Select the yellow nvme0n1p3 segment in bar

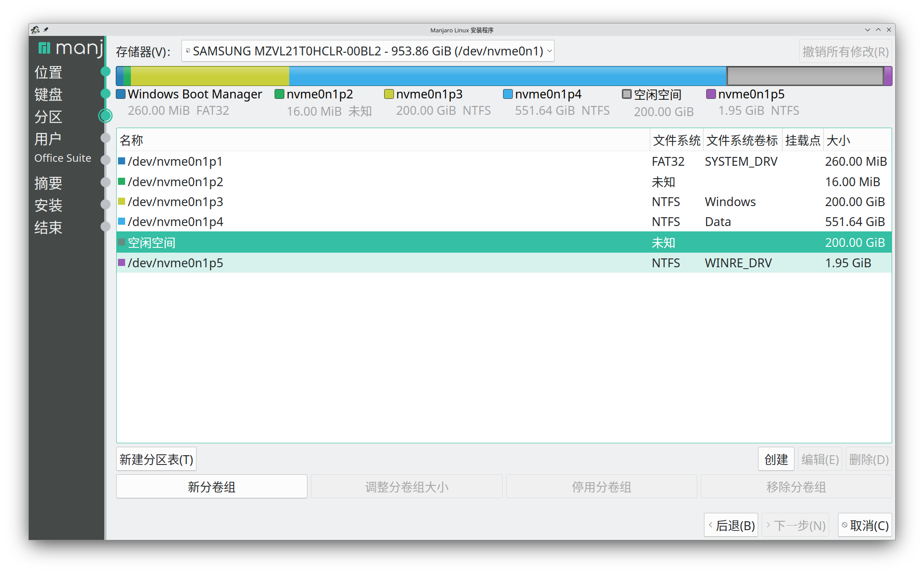click(209, 76)
